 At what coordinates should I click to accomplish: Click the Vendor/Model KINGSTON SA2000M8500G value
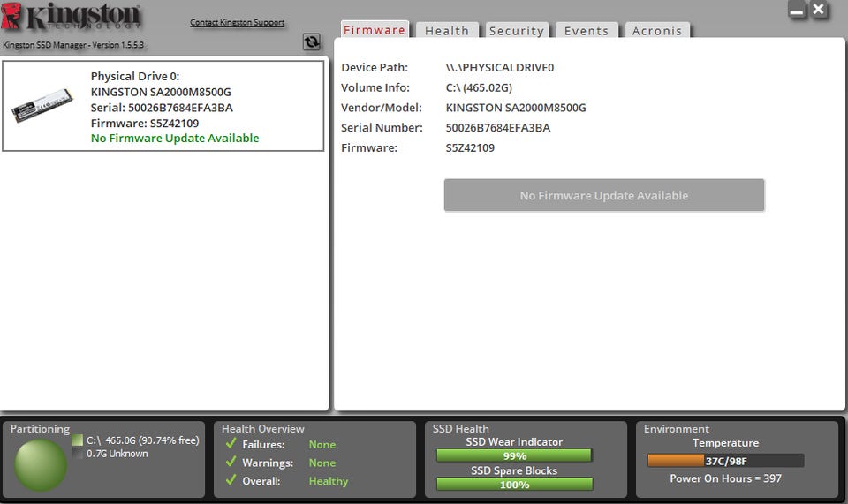point(516,108)
